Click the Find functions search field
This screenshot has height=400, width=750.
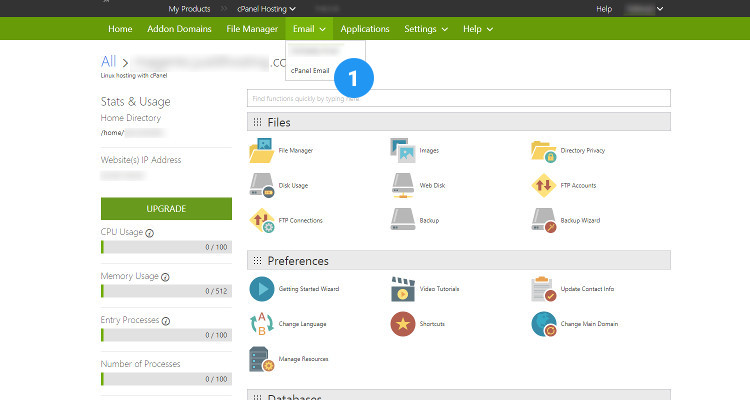(x=458, y=98)
